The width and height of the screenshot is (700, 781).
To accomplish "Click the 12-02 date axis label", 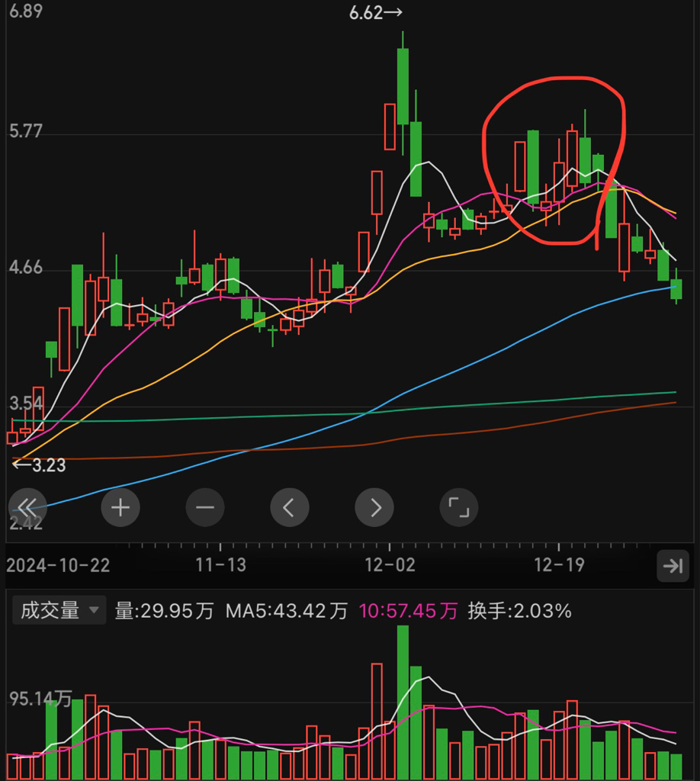I will (x=390, y=565).
